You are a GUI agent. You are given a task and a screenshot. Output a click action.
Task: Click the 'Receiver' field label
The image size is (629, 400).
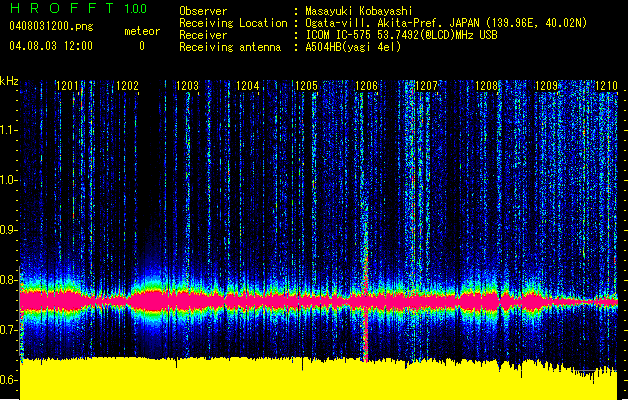[203, 35]
